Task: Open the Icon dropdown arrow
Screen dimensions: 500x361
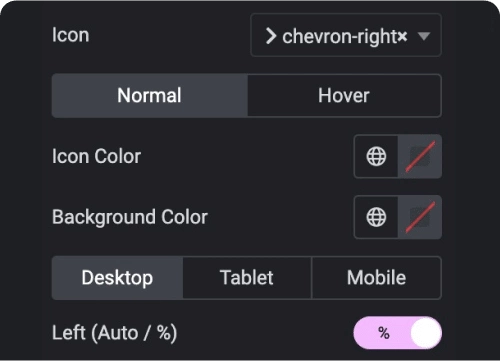Action: coord(424,36)
